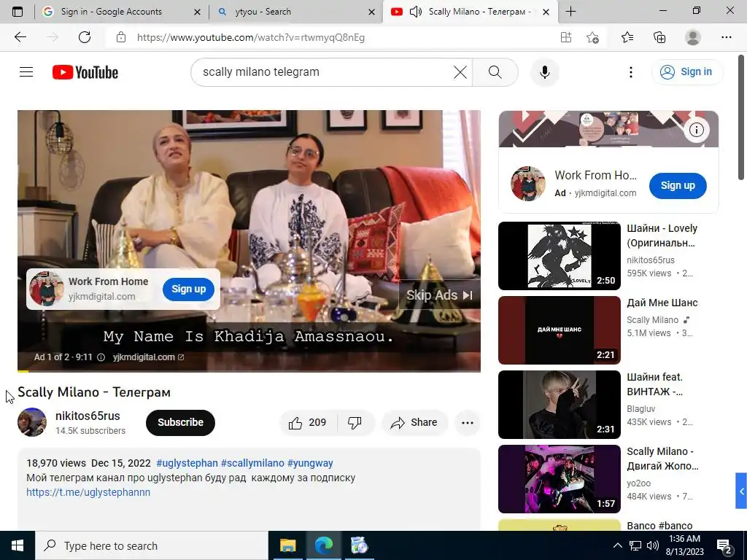747x560 pixels.
Task: Mute the tab using the speaker icon
Action: pyautogui.click(x=415, y=12)
